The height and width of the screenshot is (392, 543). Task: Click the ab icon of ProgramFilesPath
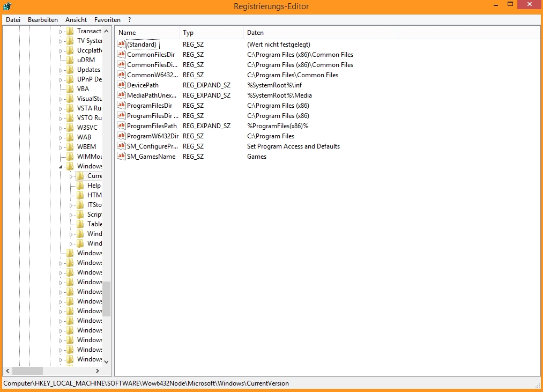pos(121,125)
